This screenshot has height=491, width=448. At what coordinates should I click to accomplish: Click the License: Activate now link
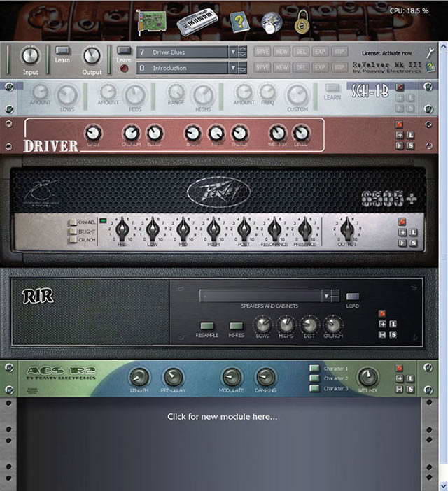(x=386, y=53)
